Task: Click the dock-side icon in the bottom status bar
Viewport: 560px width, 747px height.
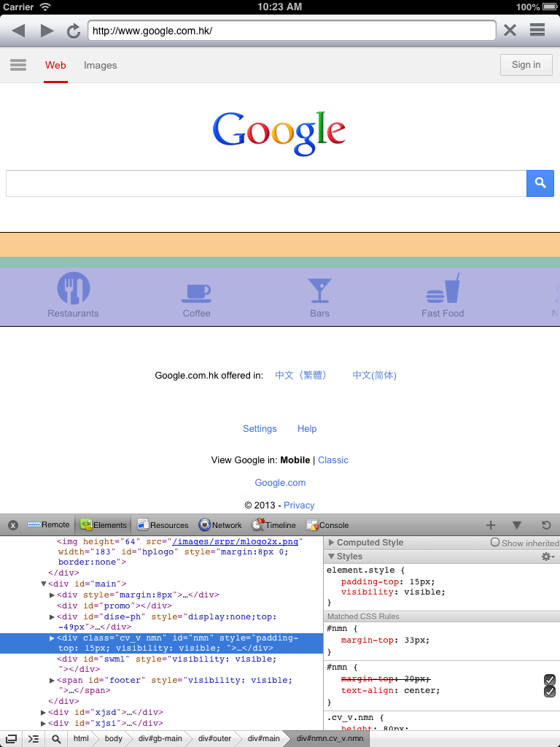Action: pyautogui.click(x=11, y=739)
